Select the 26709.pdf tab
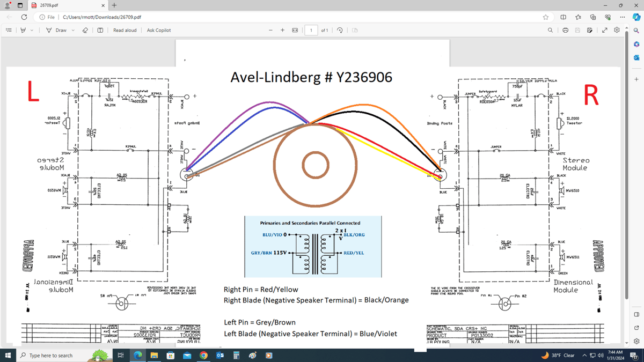The width and height of the screenshot is (644, 362). coord(68,5)
